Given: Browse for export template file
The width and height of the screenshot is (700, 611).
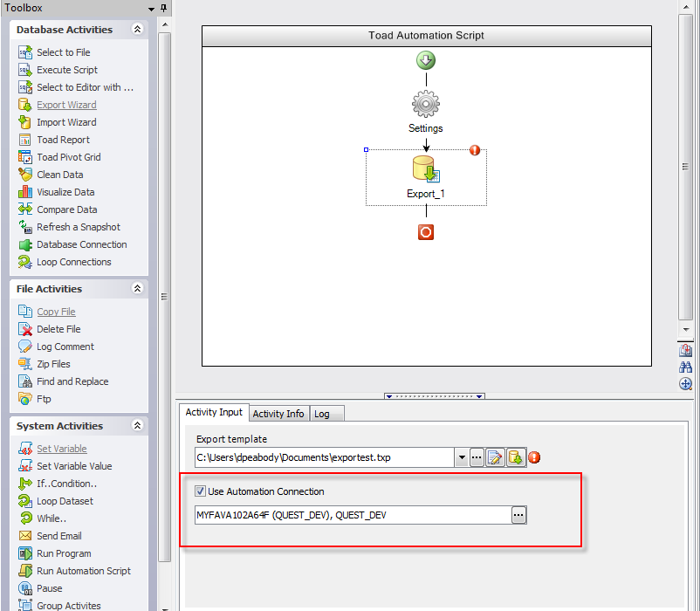Looking at the screenshot, I should tap(477, 457).
